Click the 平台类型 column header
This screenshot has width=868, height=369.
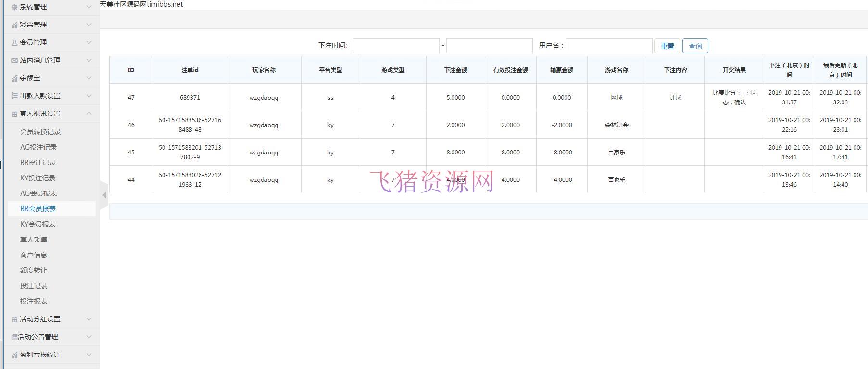(x=330, y=70)
